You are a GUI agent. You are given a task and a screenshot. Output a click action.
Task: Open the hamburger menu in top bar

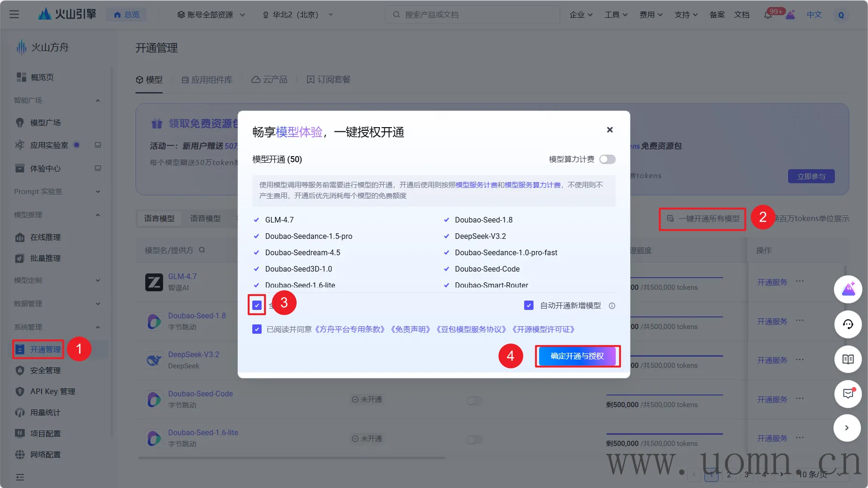point(14,14)
